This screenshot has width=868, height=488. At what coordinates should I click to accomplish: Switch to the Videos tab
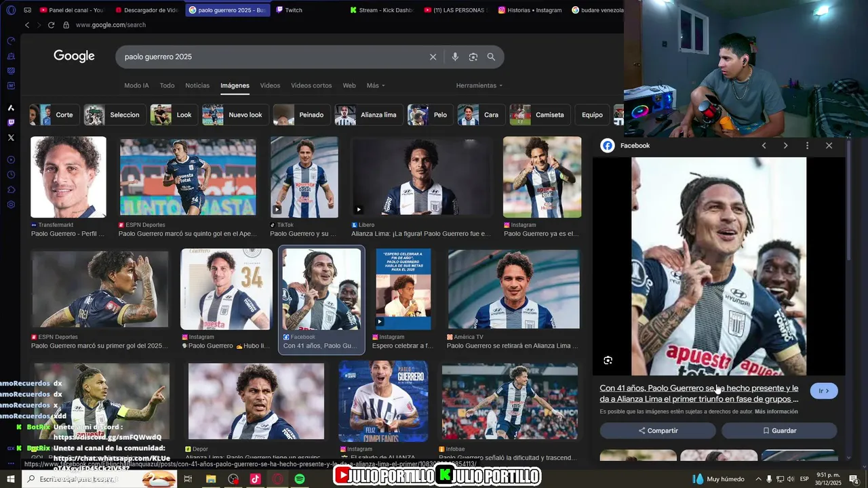[x=270, y=85]
